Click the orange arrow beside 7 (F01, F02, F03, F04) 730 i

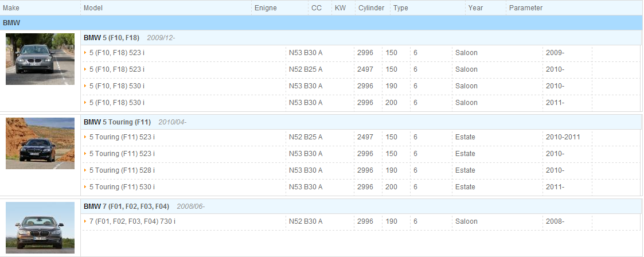(x=85, y=221)
